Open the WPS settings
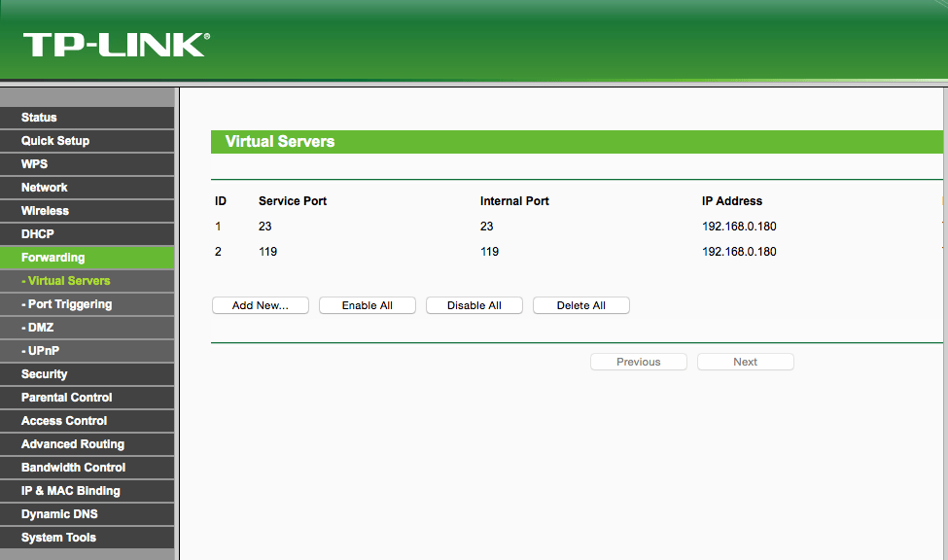The image size is (948, 560). pyautogui.click(x=35, y=163)
